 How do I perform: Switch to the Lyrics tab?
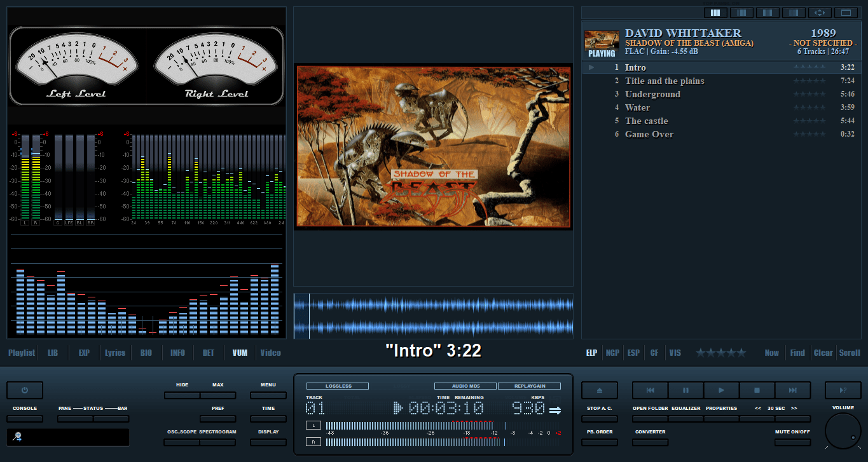[x=115, y=353]
